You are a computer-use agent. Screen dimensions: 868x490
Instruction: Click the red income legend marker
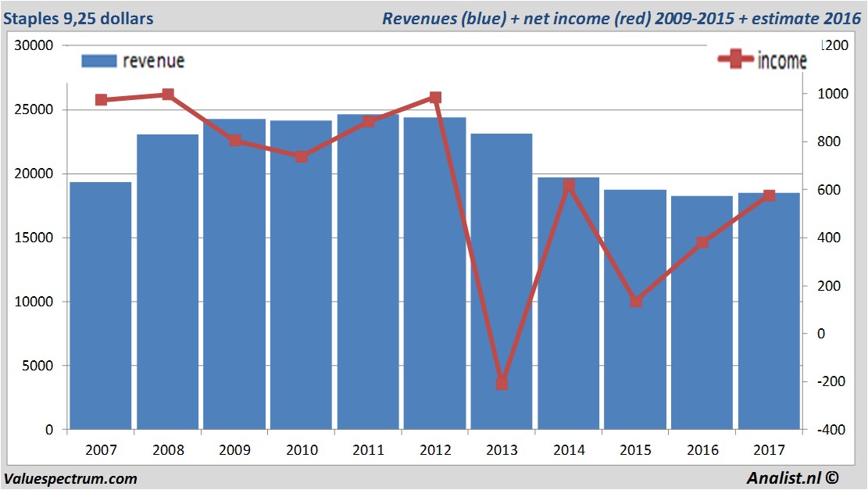[x=736, y=59]
